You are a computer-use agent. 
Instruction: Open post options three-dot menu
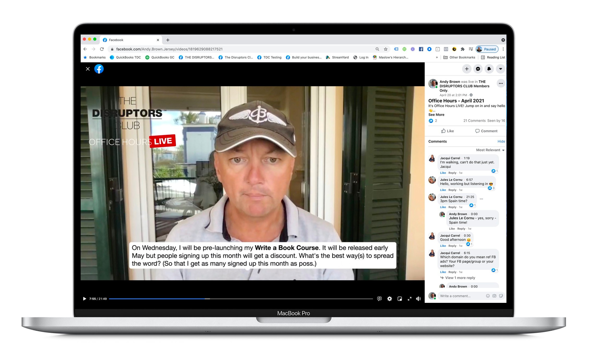coord(500,83)
